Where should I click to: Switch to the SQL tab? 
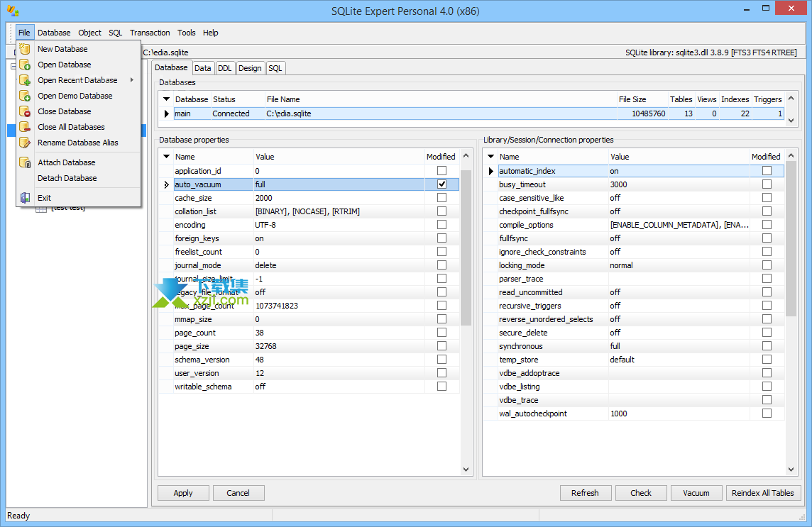pyautogui.click(x=275, y=68)
